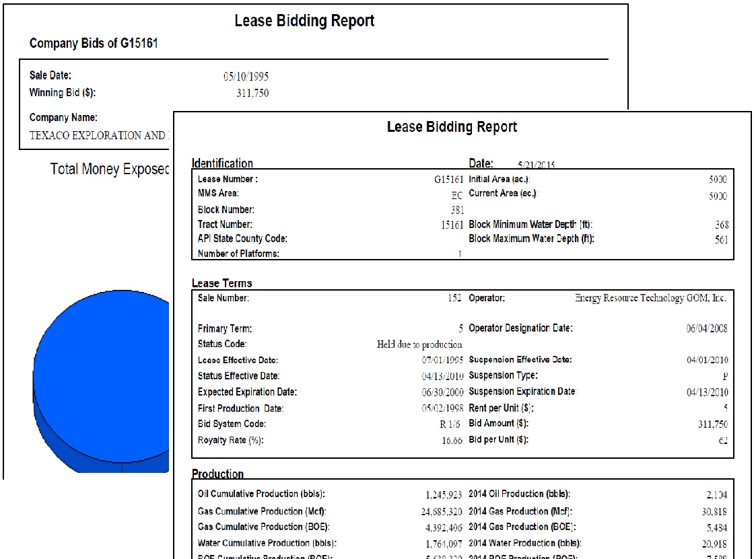Select the gas cumulative Mcf value '24,685,320'

coord(441,512)
